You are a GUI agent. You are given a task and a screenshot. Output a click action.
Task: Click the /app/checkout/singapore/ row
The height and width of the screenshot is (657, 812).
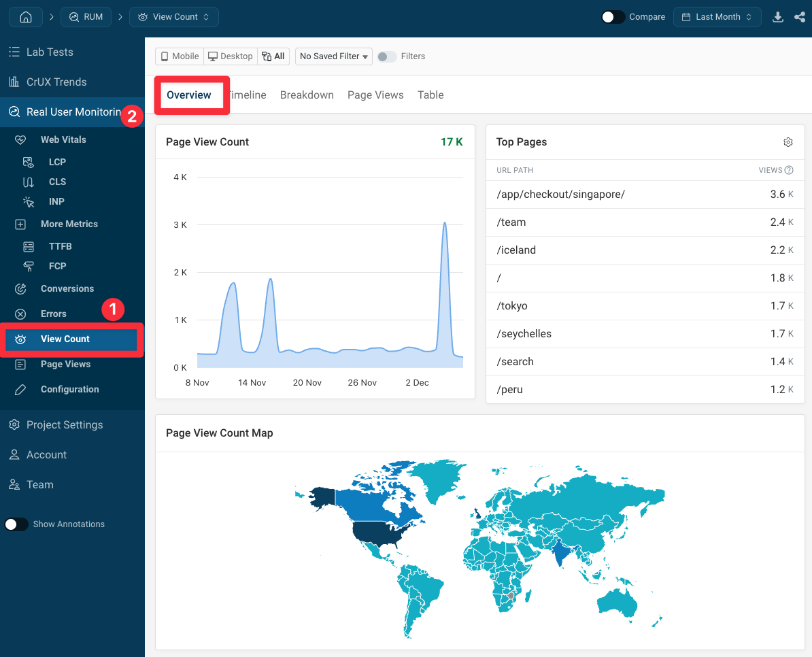pos(560,194)
